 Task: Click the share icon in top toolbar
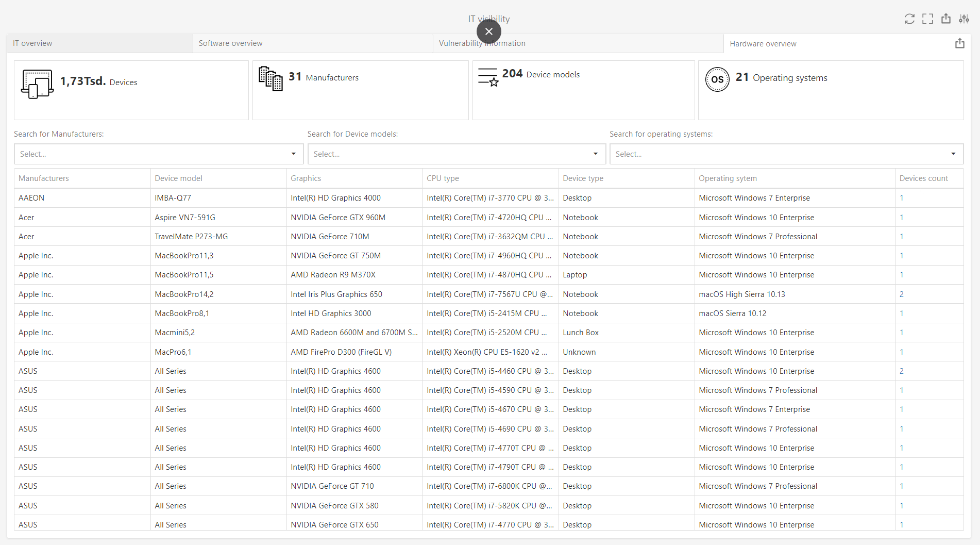coord(946,19)
